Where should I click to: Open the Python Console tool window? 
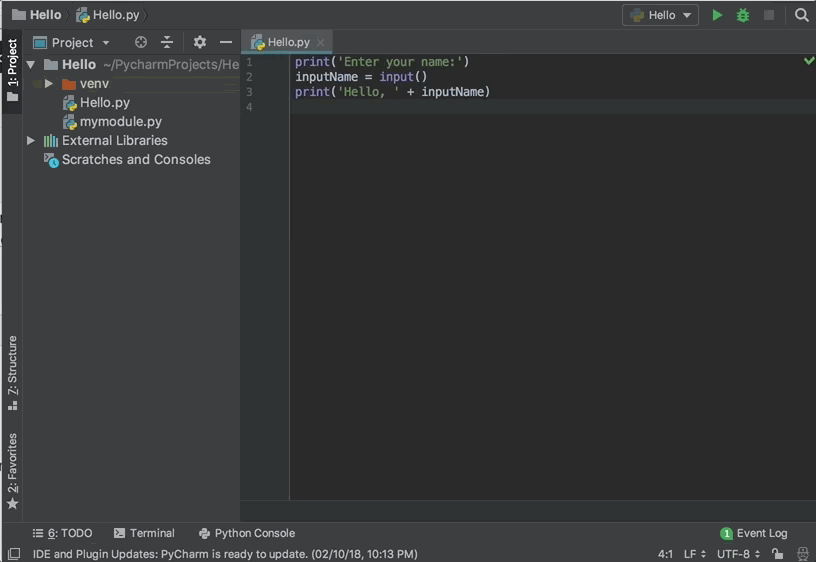(247, 533)
